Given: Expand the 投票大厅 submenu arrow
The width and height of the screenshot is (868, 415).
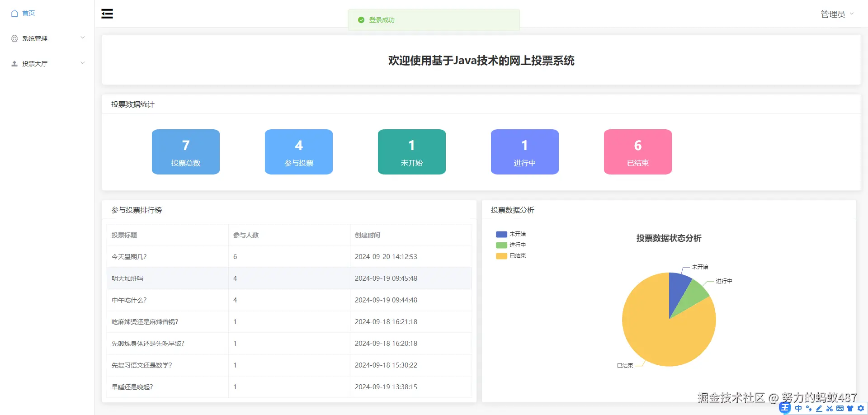Looking at the screenshot, I should coord(83,63).
